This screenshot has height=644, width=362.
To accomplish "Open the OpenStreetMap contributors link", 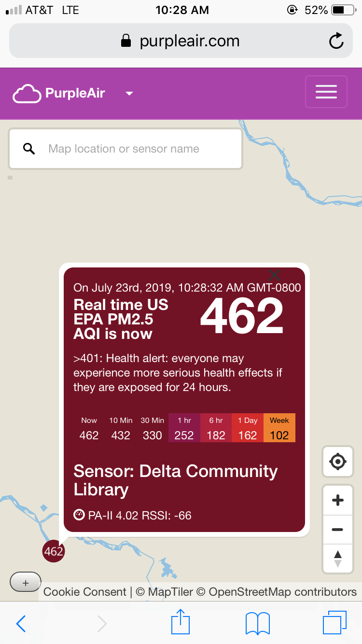I will [283, 592].
